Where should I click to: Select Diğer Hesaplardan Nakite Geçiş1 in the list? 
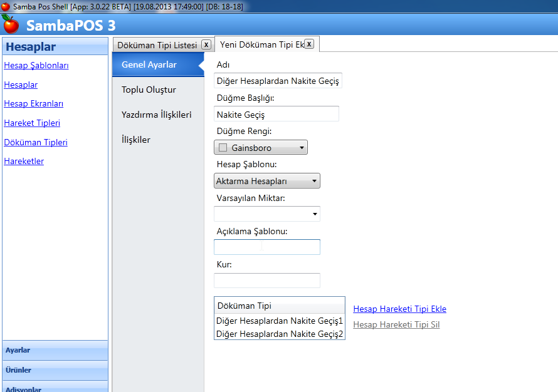pos(279,321)
